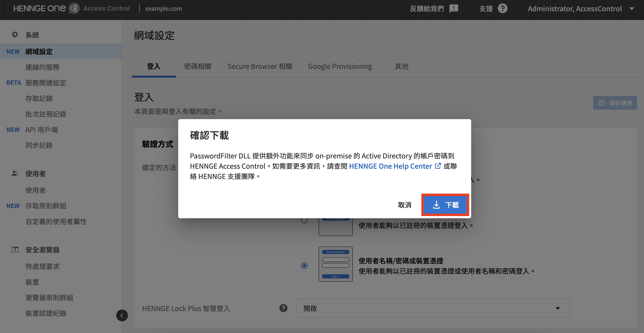Open 待處理要求 in the sidebar
Screen dimensions: 644x333
click(42, 266)
